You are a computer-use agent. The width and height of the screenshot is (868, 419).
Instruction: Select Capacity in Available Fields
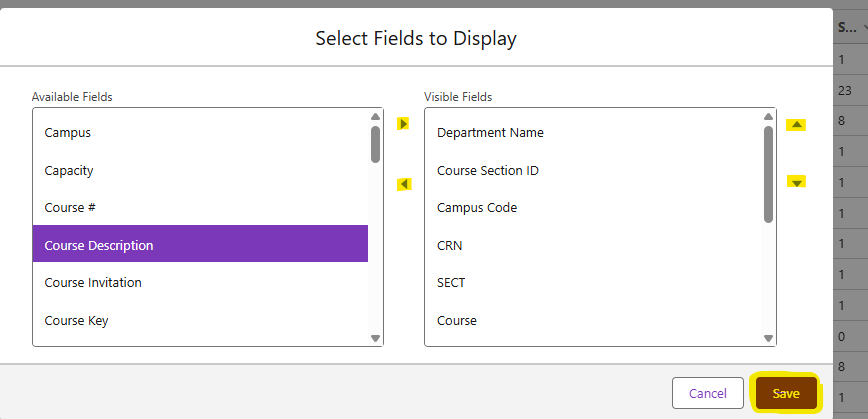point(200,170)
